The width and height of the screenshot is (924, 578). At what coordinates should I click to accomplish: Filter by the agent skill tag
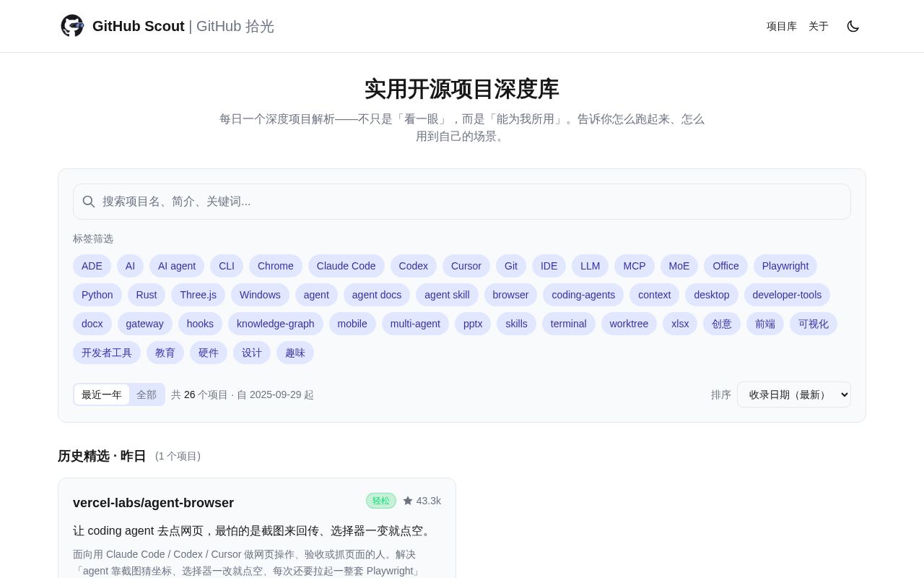pyautogui.click(x=447, y=295)
